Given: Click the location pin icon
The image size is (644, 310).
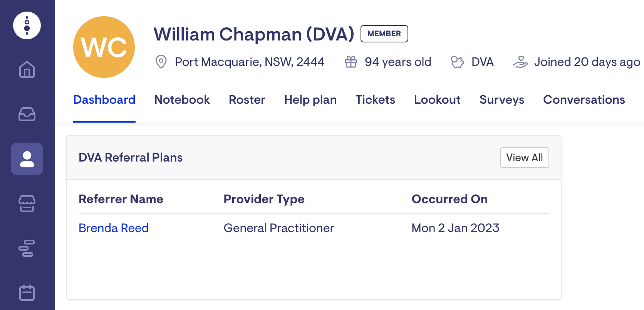Looking at the screenshot, I should tap(161, 62).
